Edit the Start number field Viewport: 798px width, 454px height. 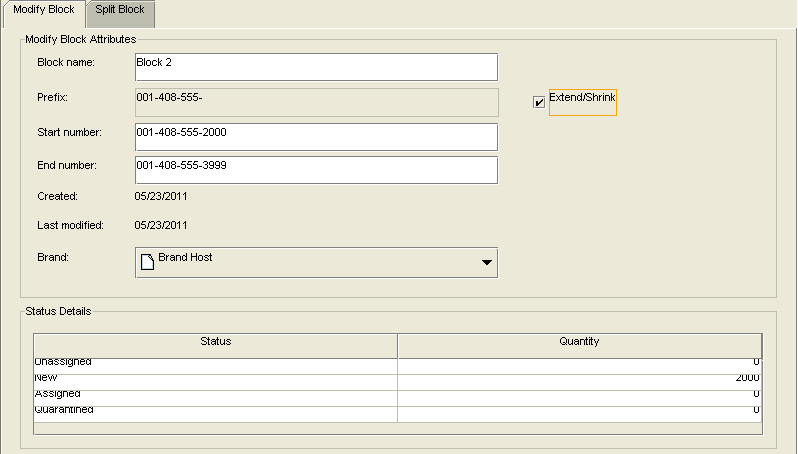[316, 137]
